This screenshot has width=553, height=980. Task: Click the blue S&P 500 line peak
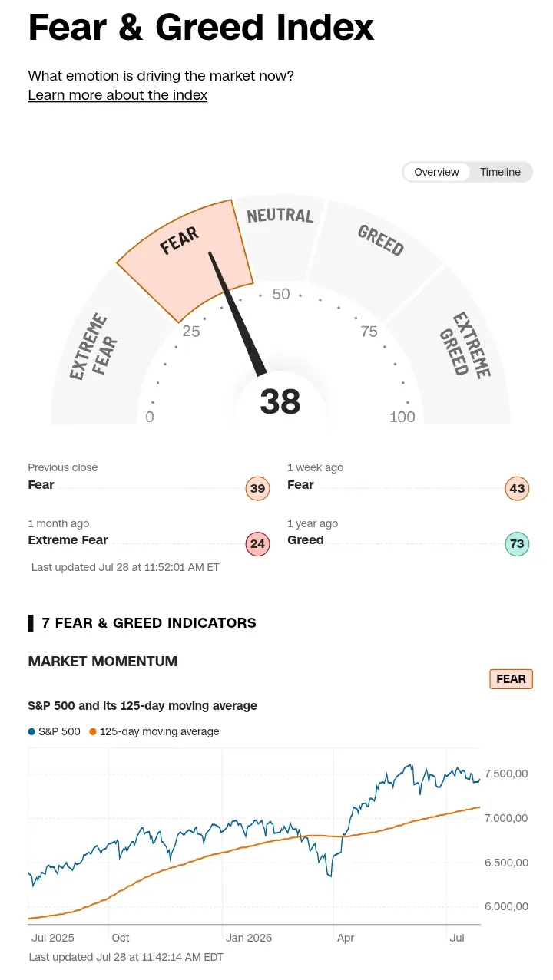410,766
